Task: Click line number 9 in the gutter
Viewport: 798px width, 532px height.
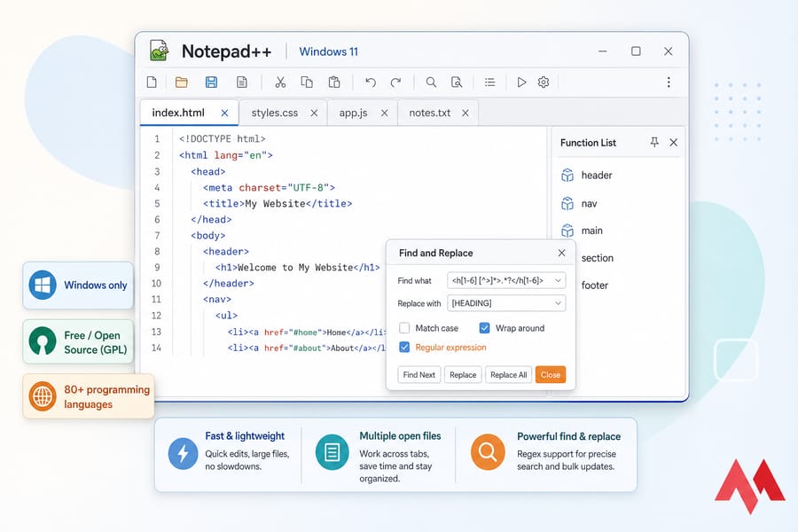Action: click(x=157, y=267)
